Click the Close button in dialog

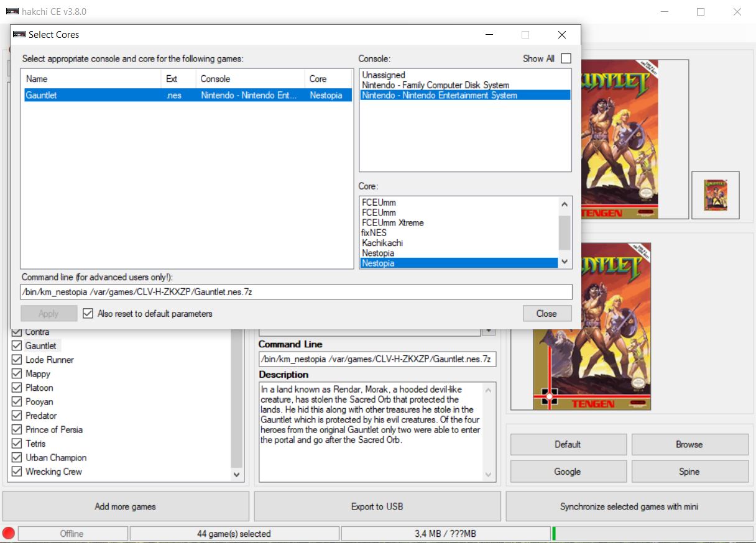click(x=546, y=314)
